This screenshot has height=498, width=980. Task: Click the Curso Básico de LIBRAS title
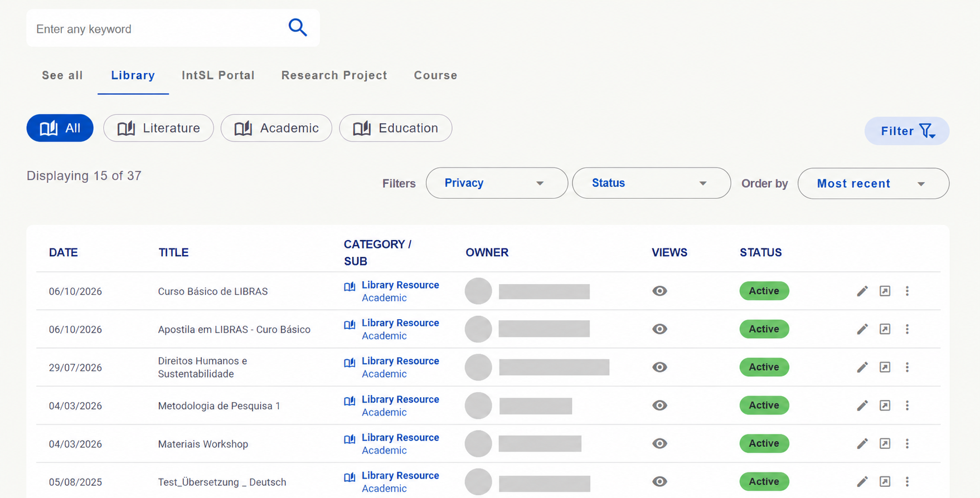(x=213, y=291)
